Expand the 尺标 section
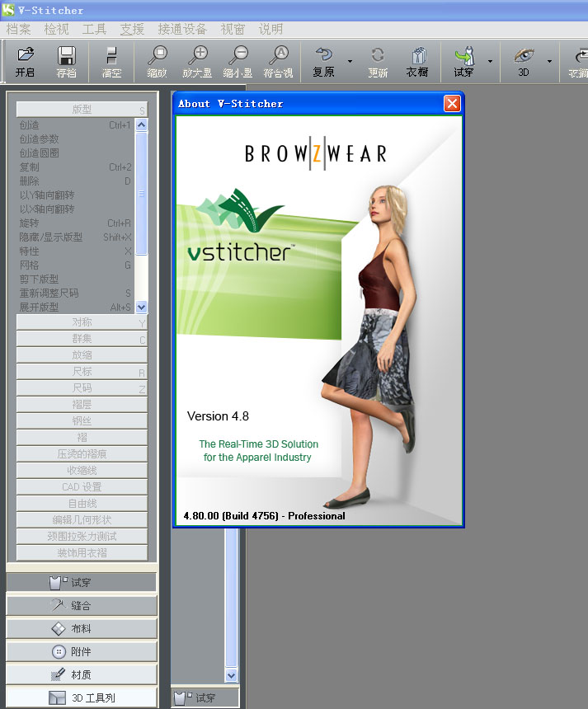This screenshot has width=588, height=709. point(82,371)
